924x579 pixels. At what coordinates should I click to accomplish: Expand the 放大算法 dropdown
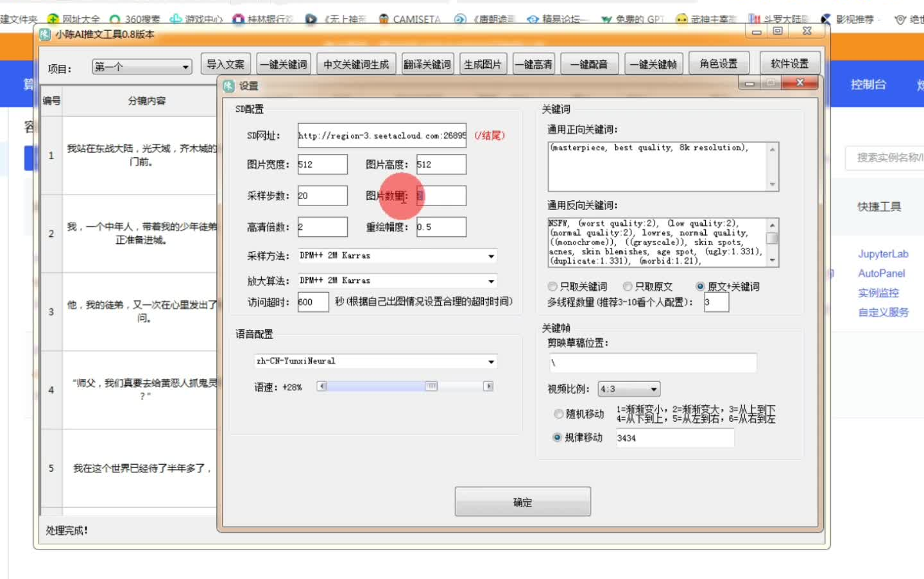point(398,281)
